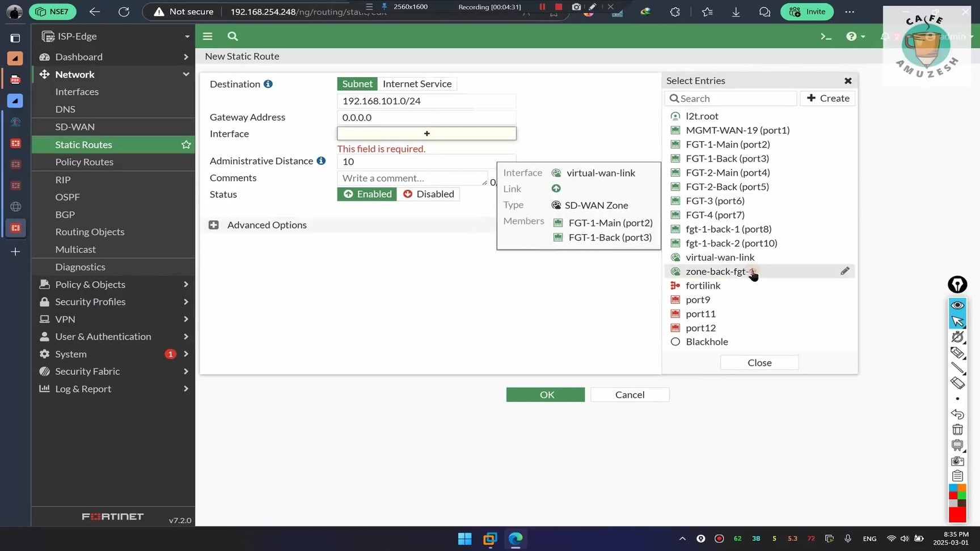Open Edge browser from taskbar
The height and width of the screenshot is (551, 980).
pos(516,539)
